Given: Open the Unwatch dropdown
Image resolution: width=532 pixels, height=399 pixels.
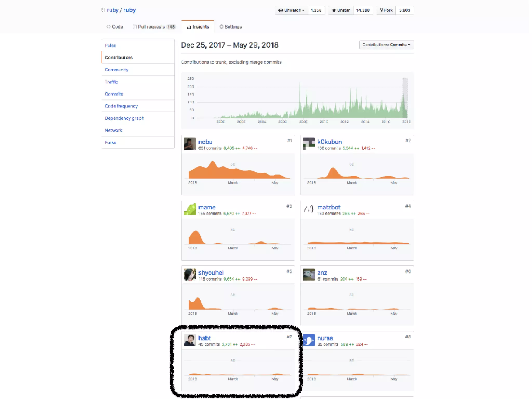Looking at the screenshot, I should (291, 10).
